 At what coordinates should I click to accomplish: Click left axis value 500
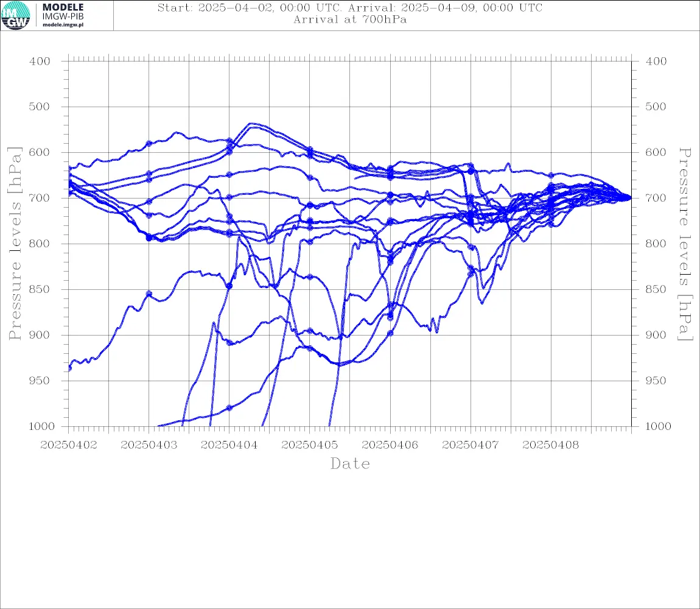(40, 107)
